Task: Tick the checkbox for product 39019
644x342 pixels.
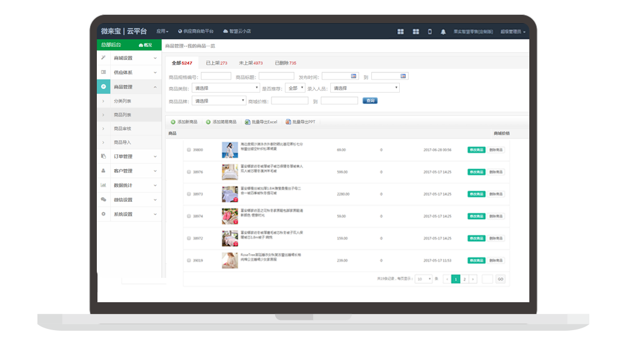Action: click(189, 261)
